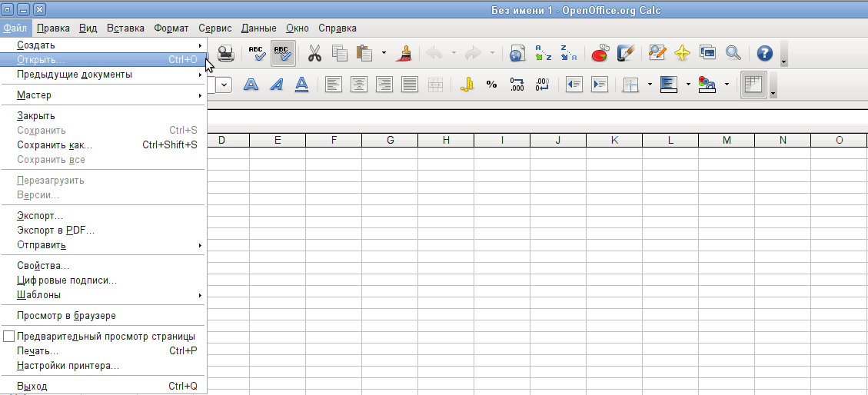This screenshot has height=395, width=868.
Task: Open the Background Color dropdown arrow
Action: click(x=688, y=85)
